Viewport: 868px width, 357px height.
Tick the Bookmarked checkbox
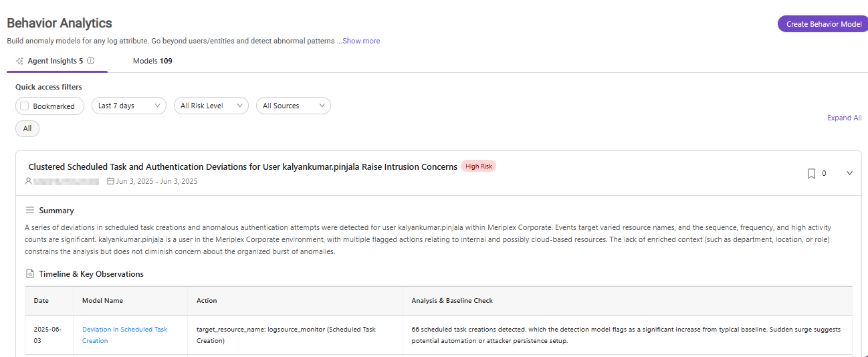pyautogui.click(x=25, y=106)
